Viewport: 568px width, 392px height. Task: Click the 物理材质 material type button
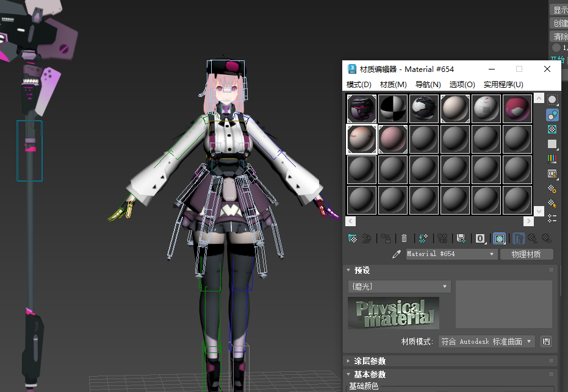tap(526, 254)
